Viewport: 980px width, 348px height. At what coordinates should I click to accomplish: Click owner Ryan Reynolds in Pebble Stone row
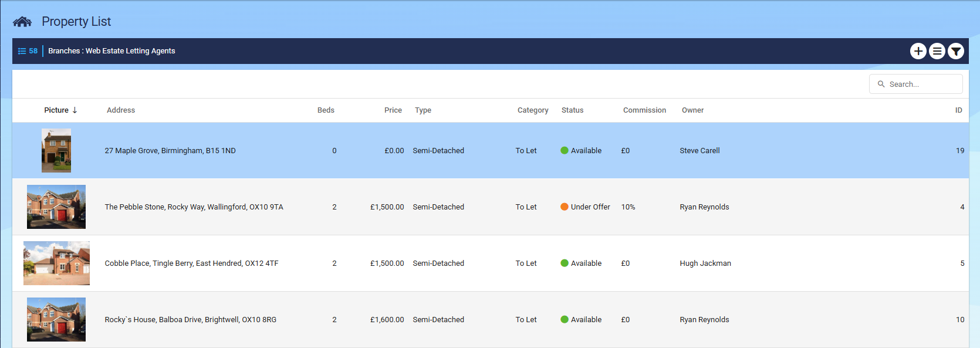point(704,207)
